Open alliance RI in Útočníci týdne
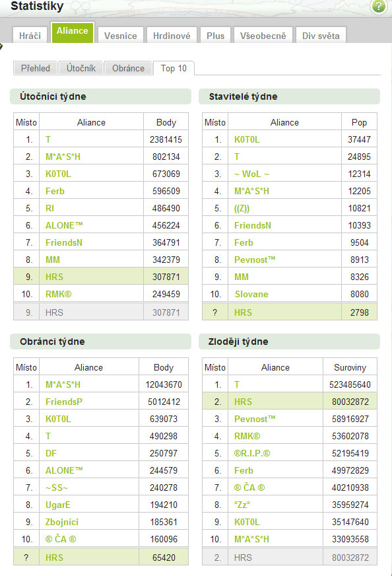392x576 pixels. (49, 208)
